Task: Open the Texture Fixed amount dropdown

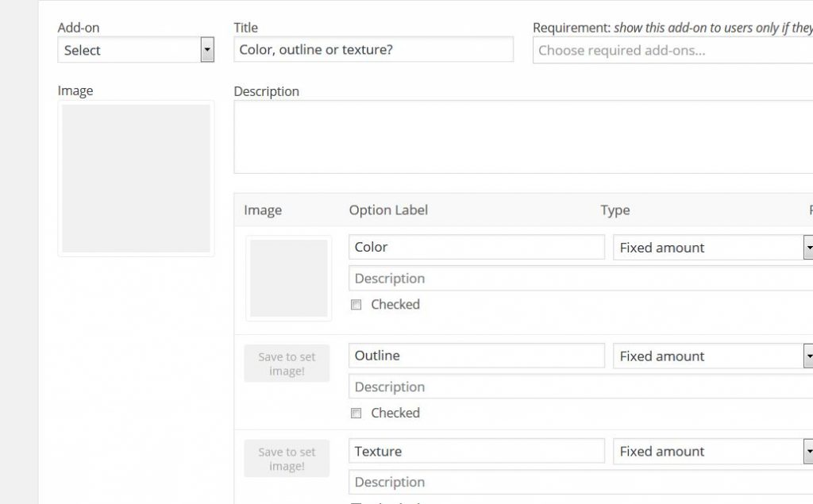Action: tap(712, 452)
